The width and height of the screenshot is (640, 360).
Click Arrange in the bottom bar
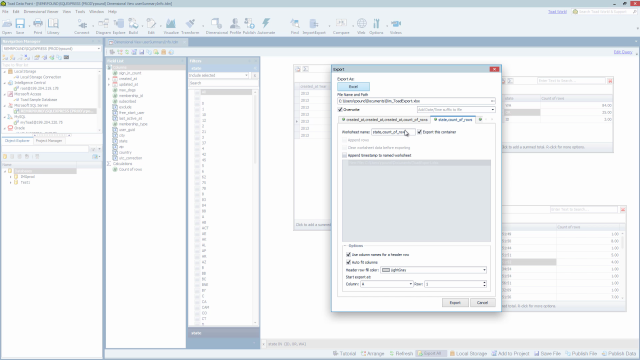point(373,353)
